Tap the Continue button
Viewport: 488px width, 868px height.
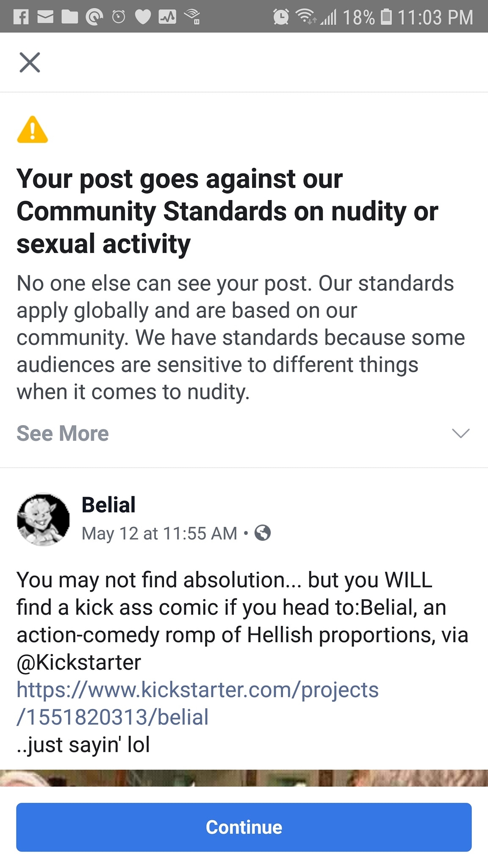[244, 826]
